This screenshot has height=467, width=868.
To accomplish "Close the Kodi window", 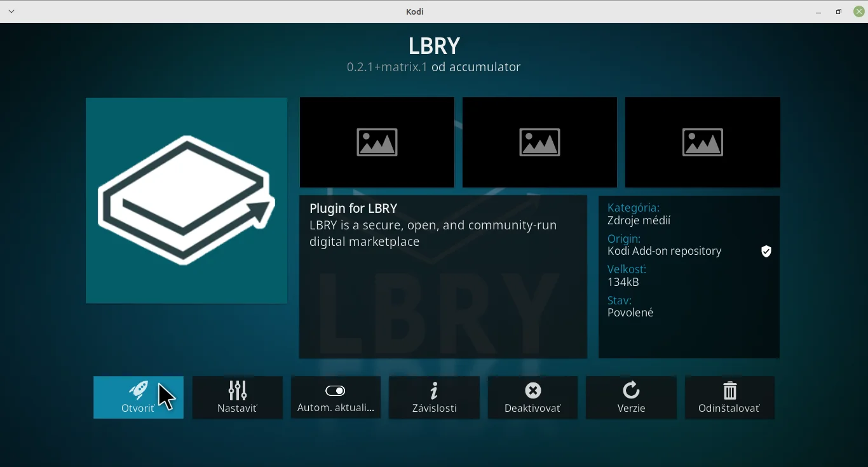I will pos(859,11).
